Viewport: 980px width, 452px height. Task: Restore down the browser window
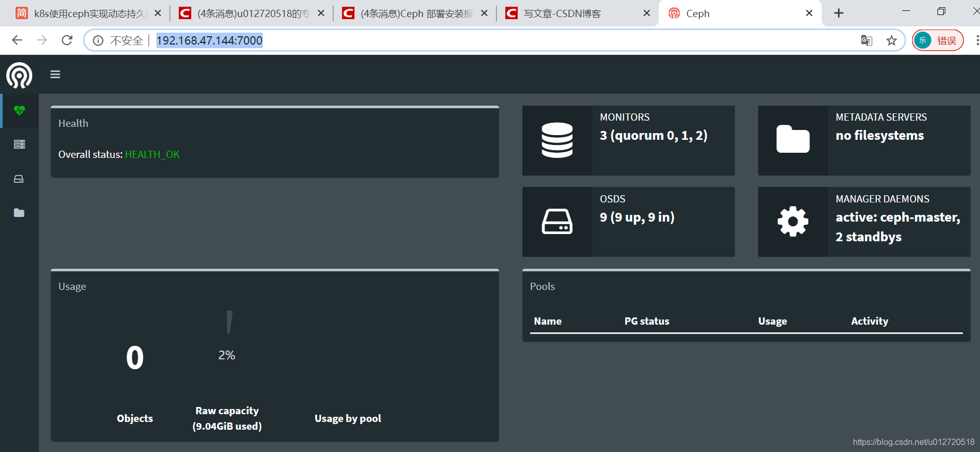coord(941,11)
